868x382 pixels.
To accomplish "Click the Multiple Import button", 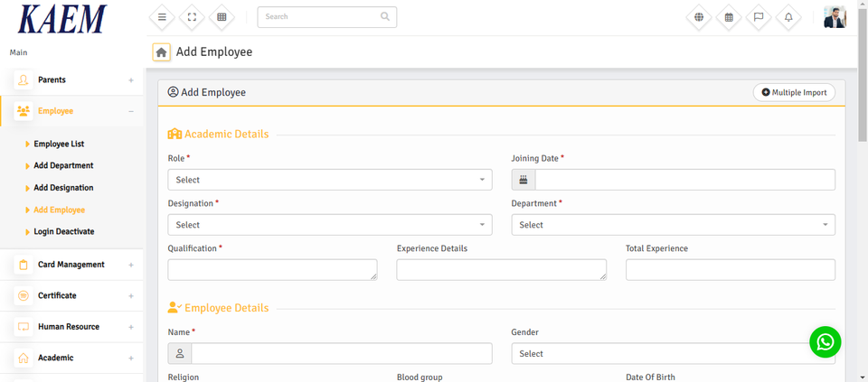I will pos(794,92).
